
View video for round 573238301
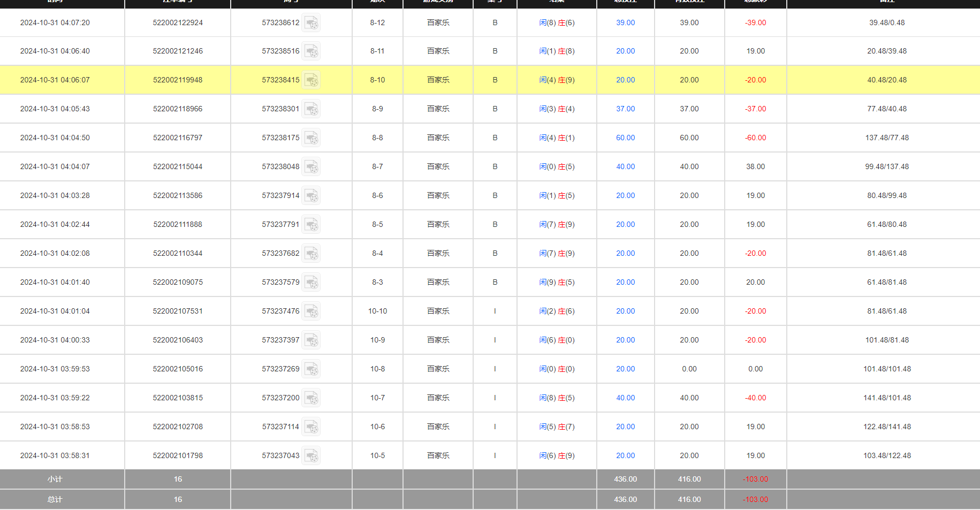[x=312, y=109]
